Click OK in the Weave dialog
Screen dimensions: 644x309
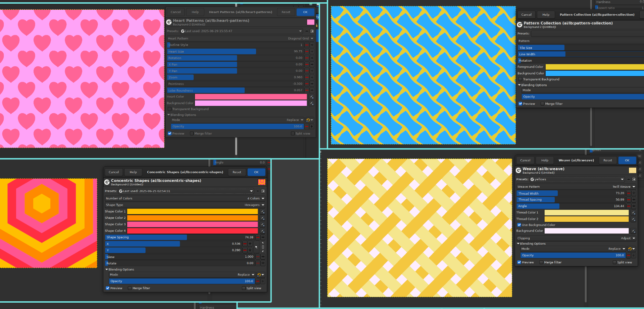click(627, 161)
